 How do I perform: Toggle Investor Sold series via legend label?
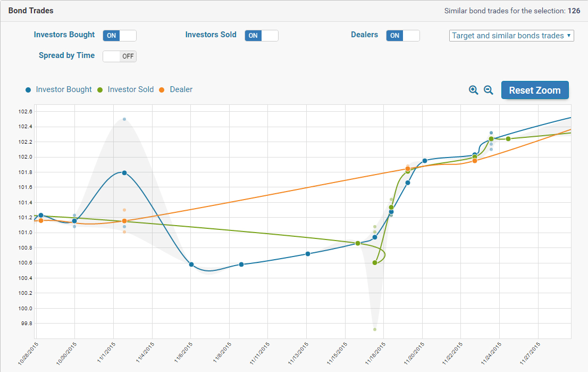click(x=130, y=89)
